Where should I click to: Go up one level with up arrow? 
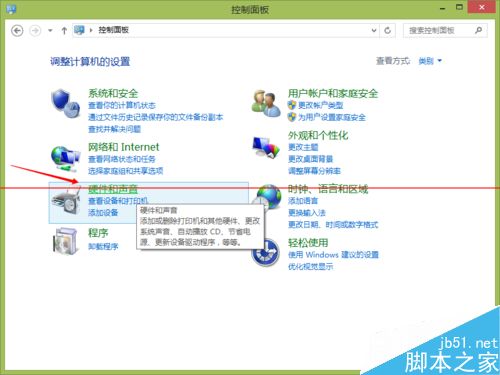[64, 31]
